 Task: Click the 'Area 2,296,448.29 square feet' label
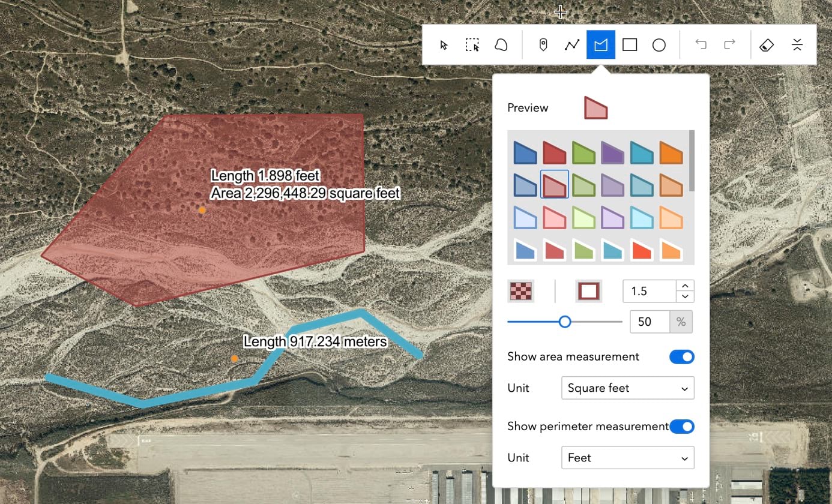pos(305,193)
